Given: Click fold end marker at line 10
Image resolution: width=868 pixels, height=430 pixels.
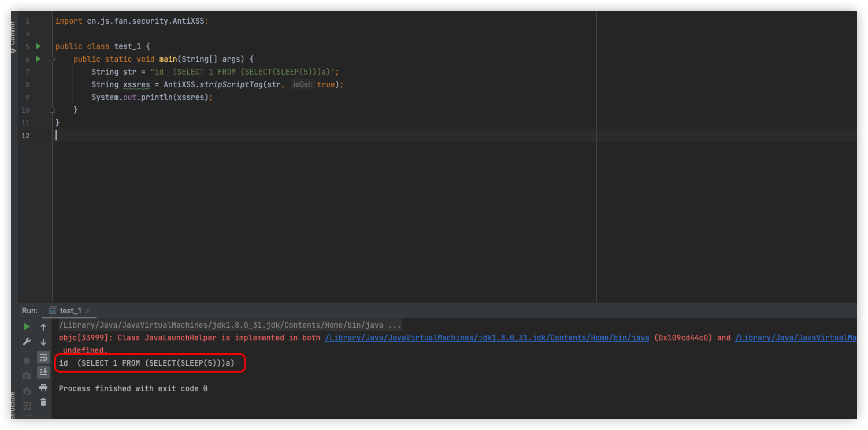Looking at the screenshot, I should (52, 110).
